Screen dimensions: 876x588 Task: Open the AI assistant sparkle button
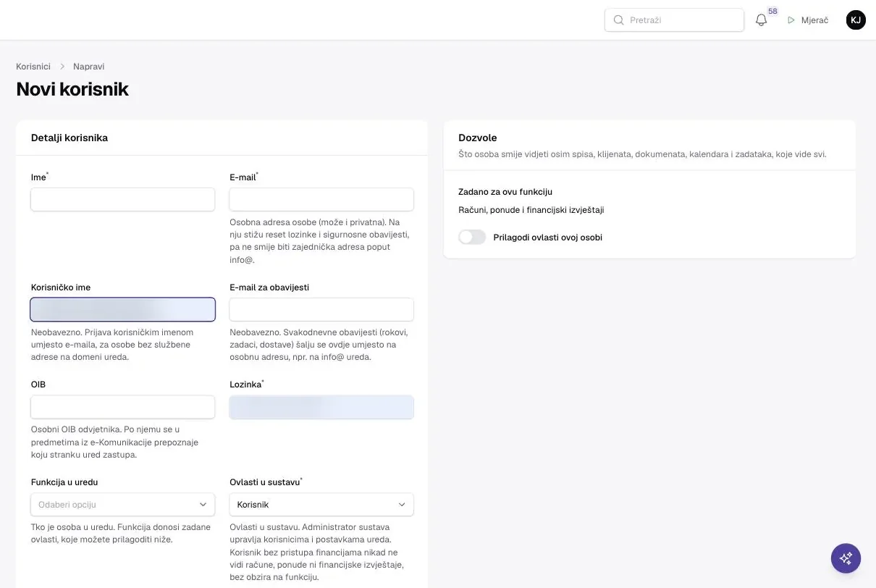pyautogui.click(x=846, y=558)
